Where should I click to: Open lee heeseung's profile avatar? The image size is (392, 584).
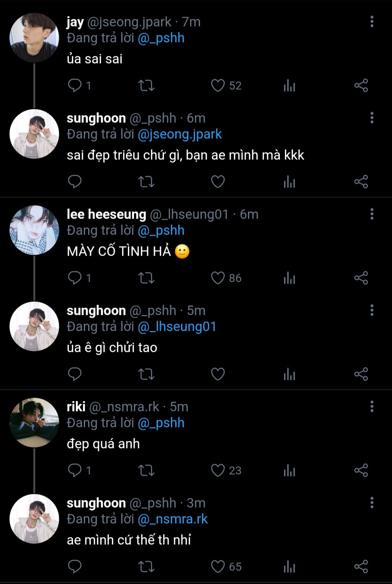point(34,230)
